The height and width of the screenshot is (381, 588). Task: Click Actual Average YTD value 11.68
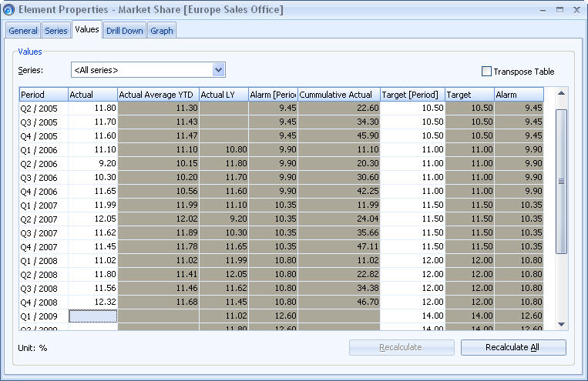pos(158,302)
